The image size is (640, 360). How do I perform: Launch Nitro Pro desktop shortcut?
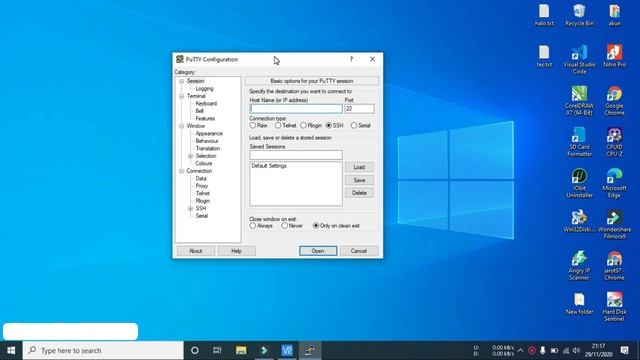pyautogui.click(x=614, y=56)
